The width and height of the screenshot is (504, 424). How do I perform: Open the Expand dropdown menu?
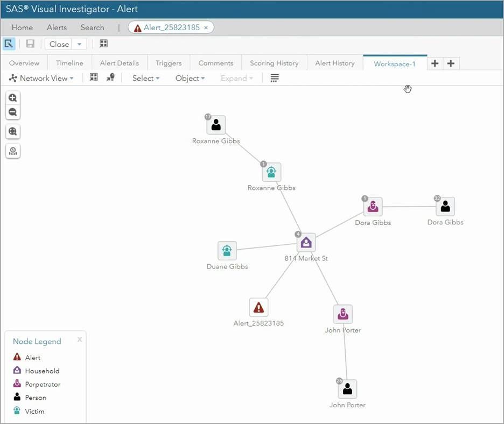(237, 78)
